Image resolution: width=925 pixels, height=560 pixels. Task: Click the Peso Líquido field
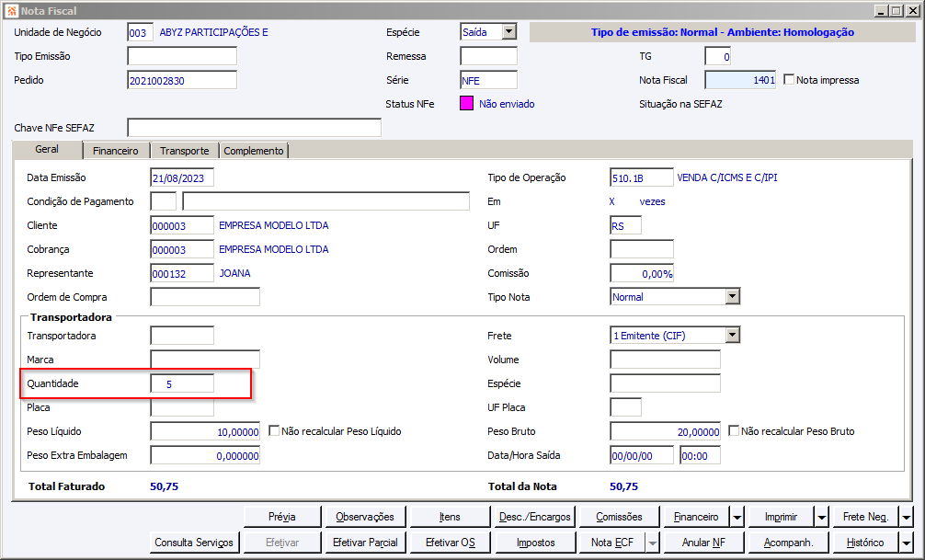point(205,431)
